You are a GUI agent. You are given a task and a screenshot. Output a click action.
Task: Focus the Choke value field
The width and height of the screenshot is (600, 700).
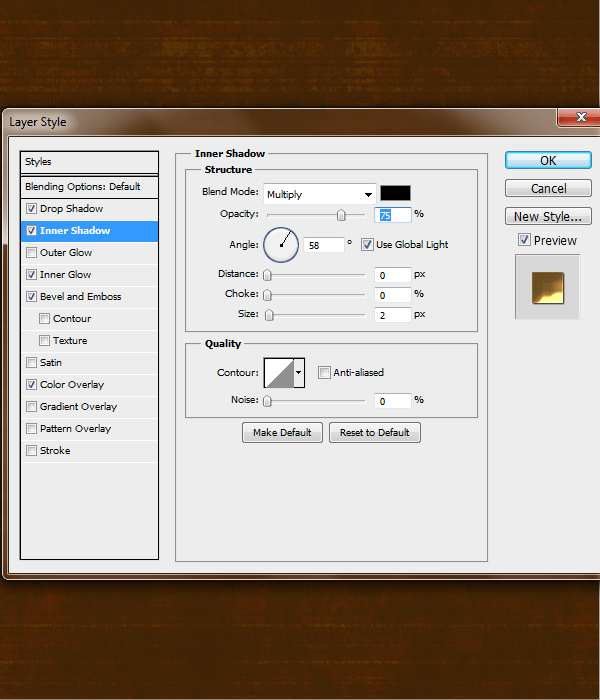pyautogui.click(x=392, y=295)
